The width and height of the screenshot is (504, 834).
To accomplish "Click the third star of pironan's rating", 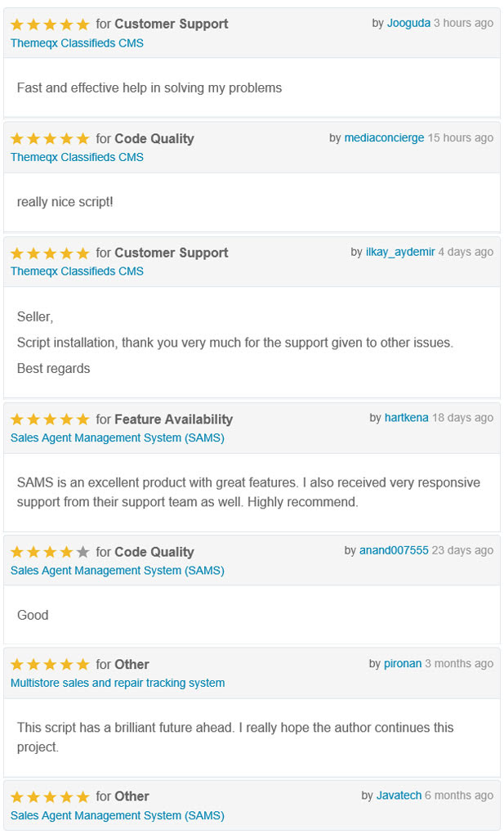I will pyautogui.click(x=50, y=664).
